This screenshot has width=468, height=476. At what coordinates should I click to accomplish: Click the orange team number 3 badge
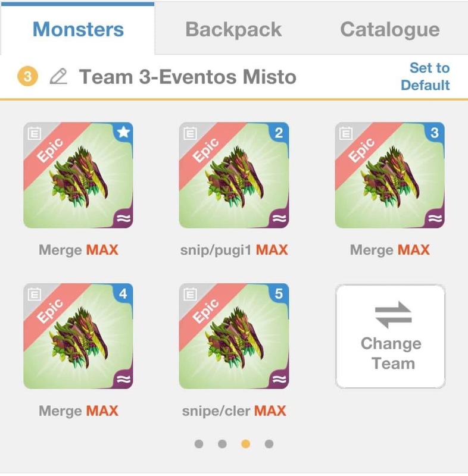click(27, 76)
